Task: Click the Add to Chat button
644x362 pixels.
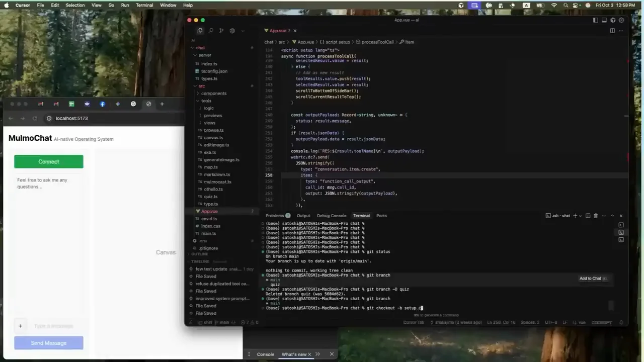Action: coord(593,279)
